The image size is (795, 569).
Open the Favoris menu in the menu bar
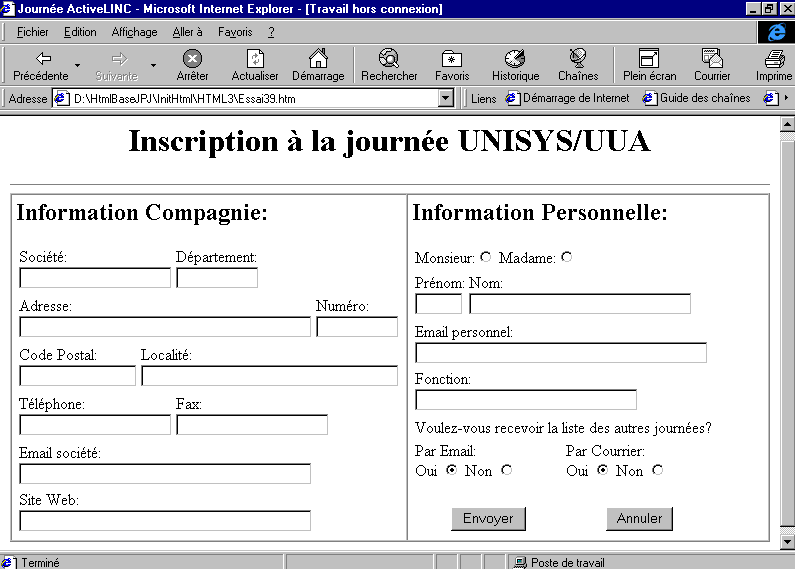[x=235, y=32]
